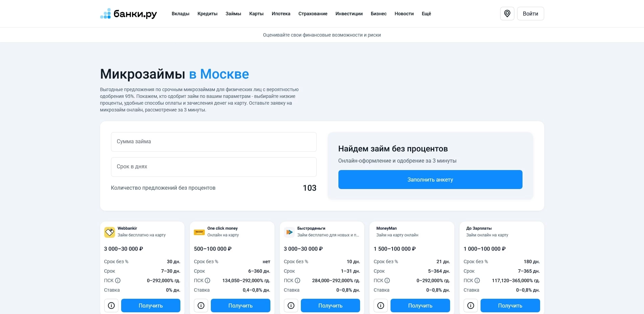The height and width of the screenshot is (314, 644).
Task: Click the Заполнить анкету button
Action: 430,180
